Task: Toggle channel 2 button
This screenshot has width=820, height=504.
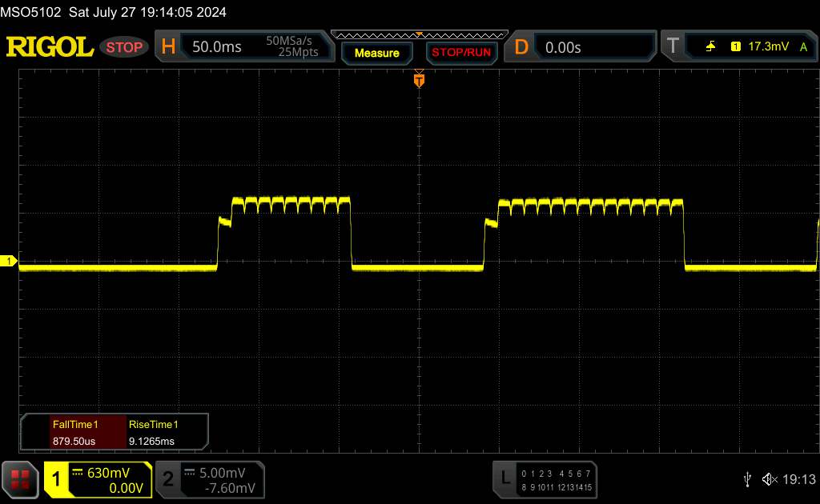Action: coord(168,479)
